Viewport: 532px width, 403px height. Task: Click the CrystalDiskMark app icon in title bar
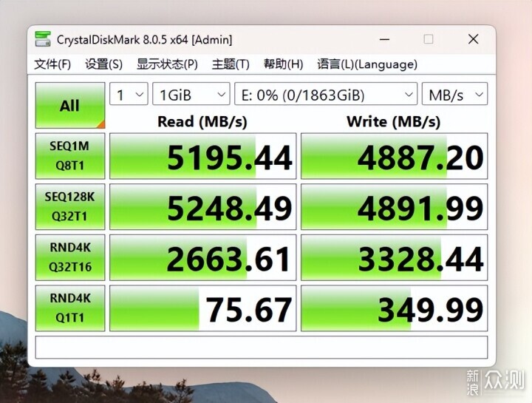[43, 39]
